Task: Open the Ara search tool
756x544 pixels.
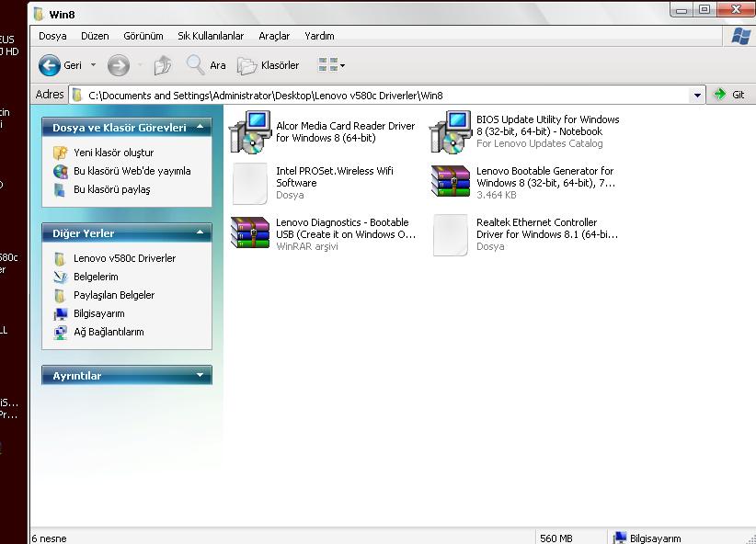Action: 205,65
